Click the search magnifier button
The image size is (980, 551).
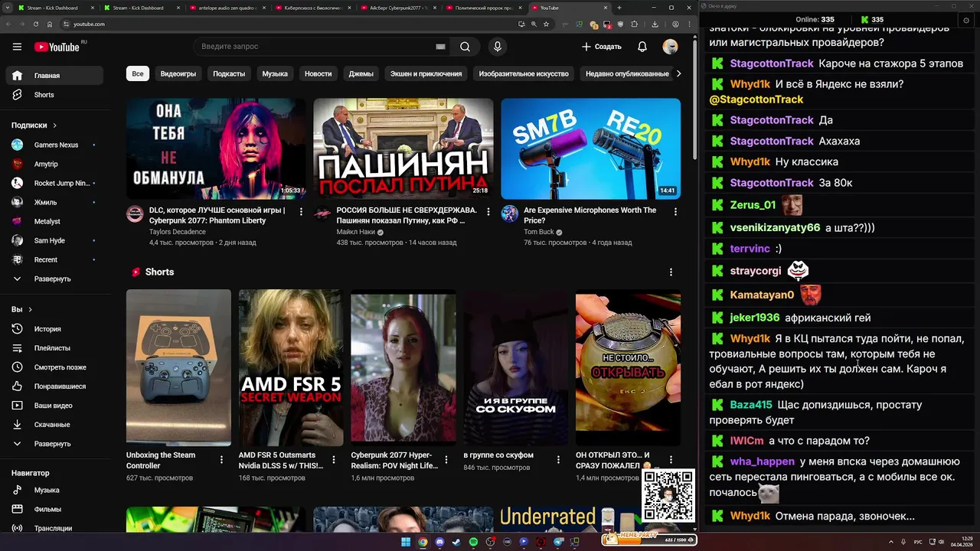(465, 47)
